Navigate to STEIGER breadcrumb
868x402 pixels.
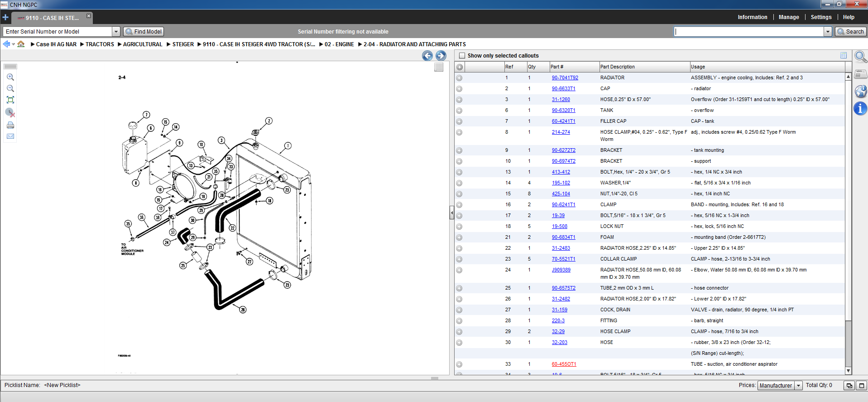point(183,44)
